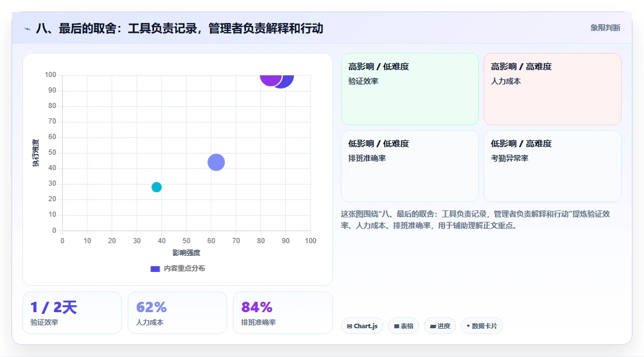Click the icon inside Chart.js chip

[350, 326]
